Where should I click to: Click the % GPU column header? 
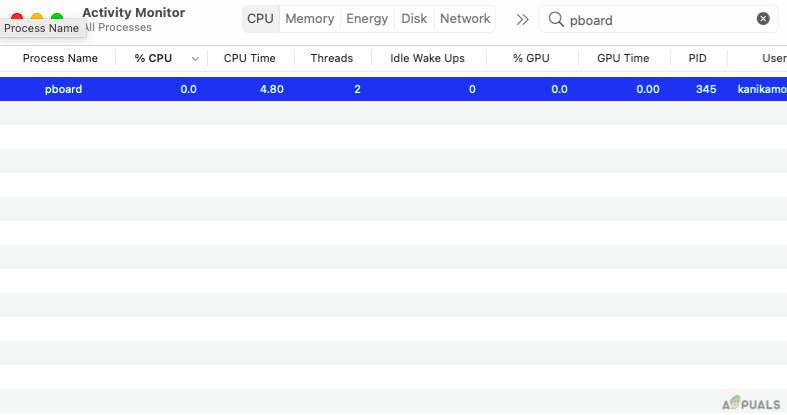(531, 59)
